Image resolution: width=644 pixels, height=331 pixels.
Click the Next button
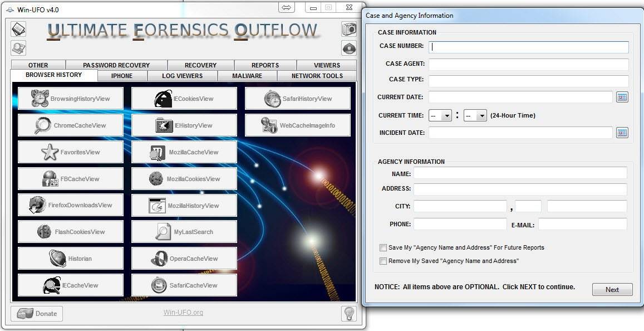click(612, 289)
